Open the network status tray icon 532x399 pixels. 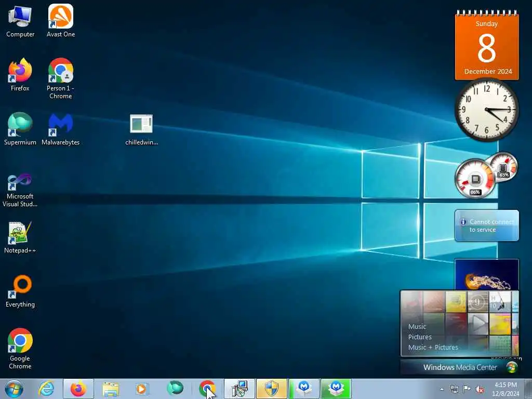tap(454, 389)
